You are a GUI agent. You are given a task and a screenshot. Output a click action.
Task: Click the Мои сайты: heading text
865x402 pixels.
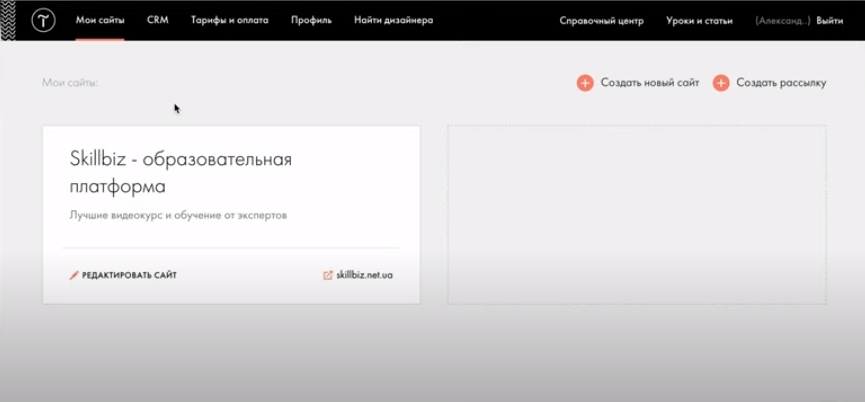[70, 83]
